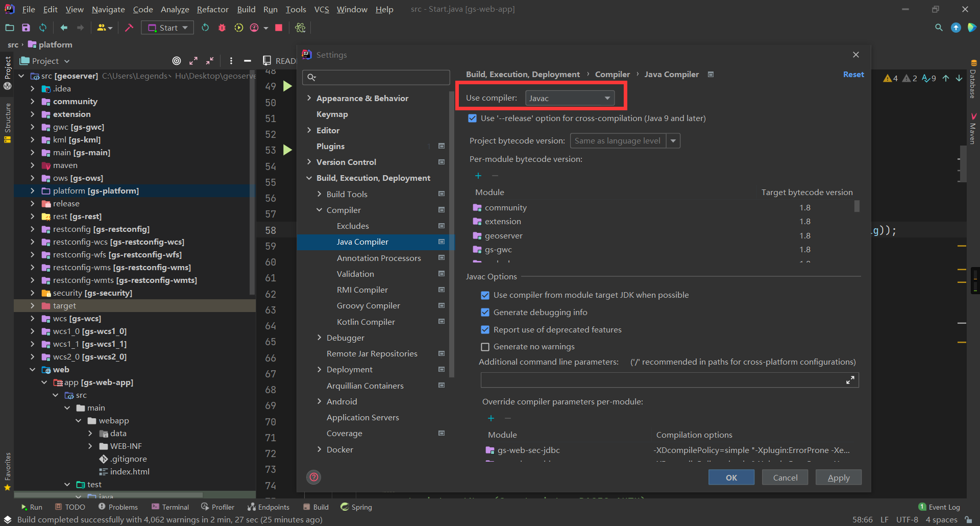This screenshot has width=980, height=526.
Task: Click the Back navigation arrow
Action: 64,28
